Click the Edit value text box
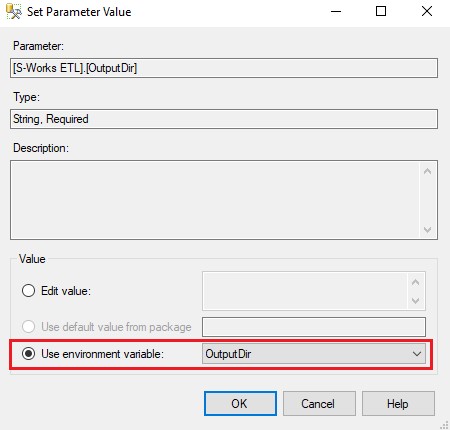 coord(305,291)
